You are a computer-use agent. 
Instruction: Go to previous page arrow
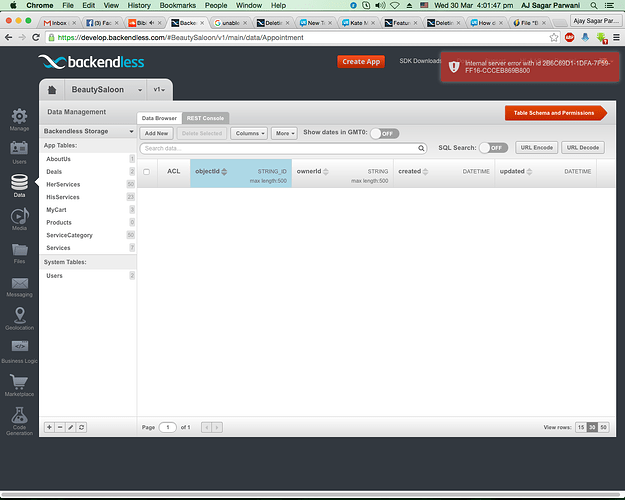[206, 427]
